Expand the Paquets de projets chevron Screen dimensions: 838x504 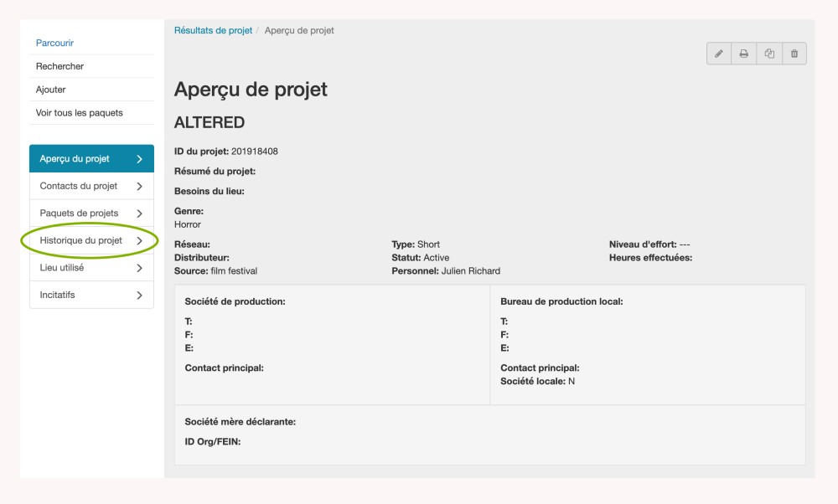click(139, 213)
